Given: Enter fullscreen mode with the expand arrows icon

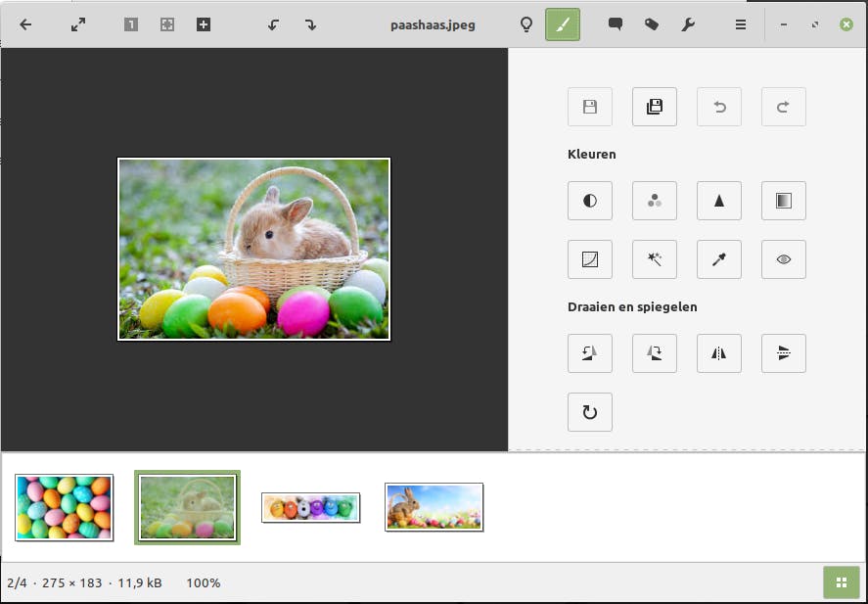Looking at the screenshot, I should pyautogui.click(x=78, y=24).
